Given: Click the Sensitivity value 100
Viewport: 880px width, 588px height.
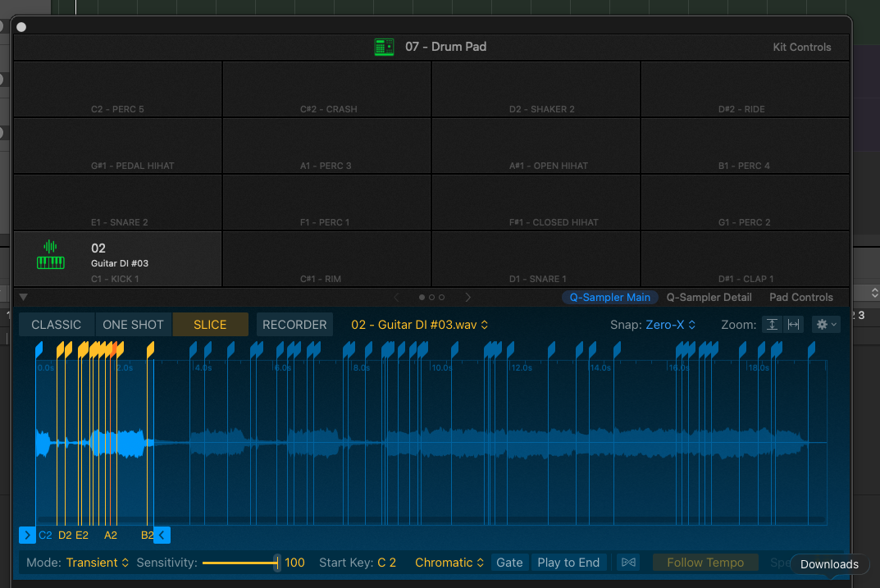Looking at the screenshot, I should click(x=294, y=563).
